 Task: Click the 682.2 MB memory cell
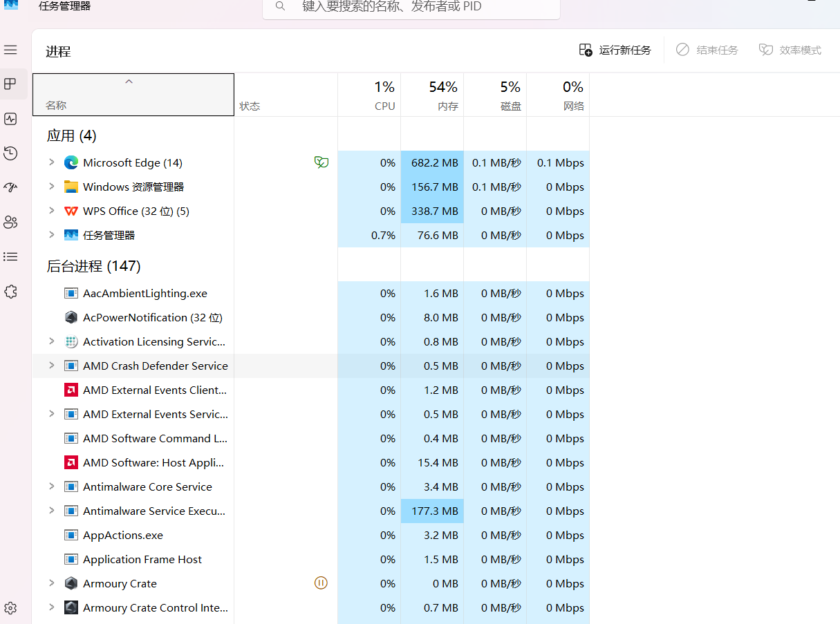click(x=432, y=162)
